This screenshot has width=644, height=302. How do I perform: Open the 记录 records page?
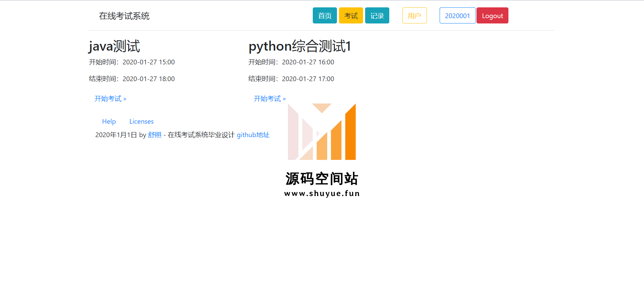click(x=377, y=15)
